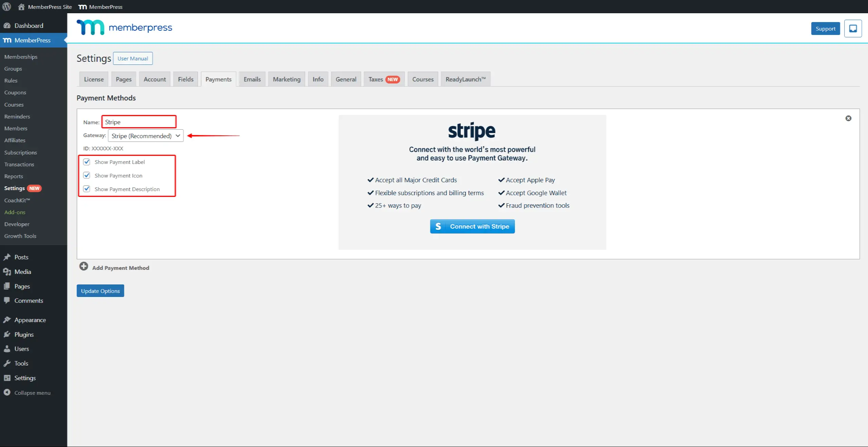Open Groups in sidebar

[x=13, y=69]
